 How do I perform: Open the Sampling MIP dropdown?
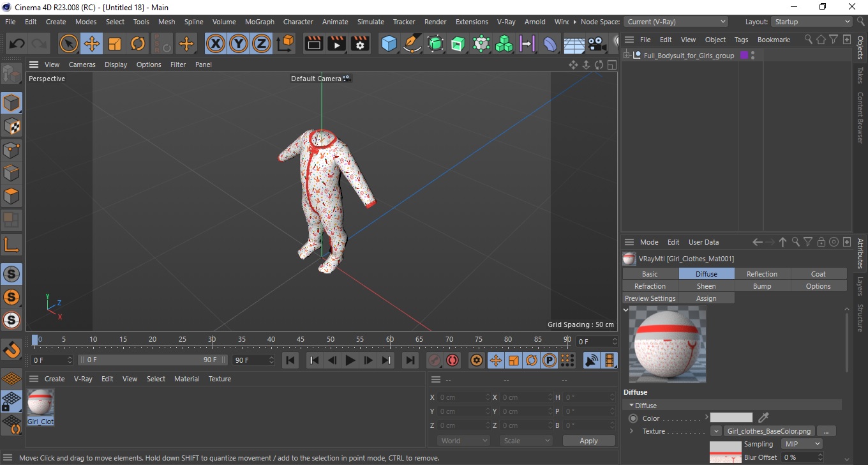[x=802, y=444]
